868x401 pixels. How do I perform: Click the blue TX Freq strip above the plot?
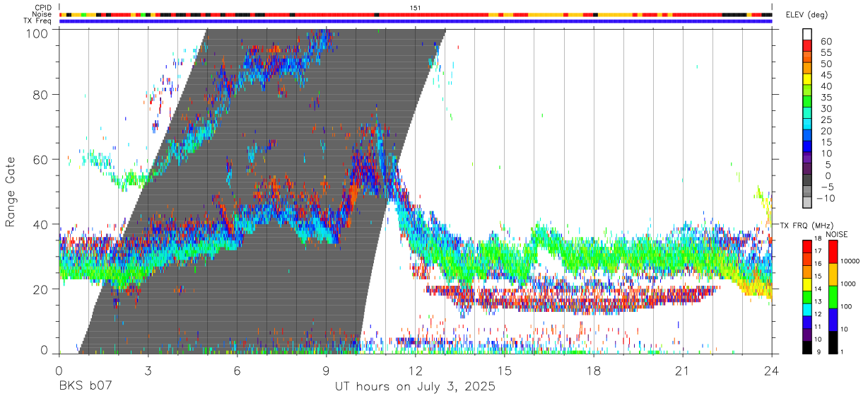(x=416, y=21)
